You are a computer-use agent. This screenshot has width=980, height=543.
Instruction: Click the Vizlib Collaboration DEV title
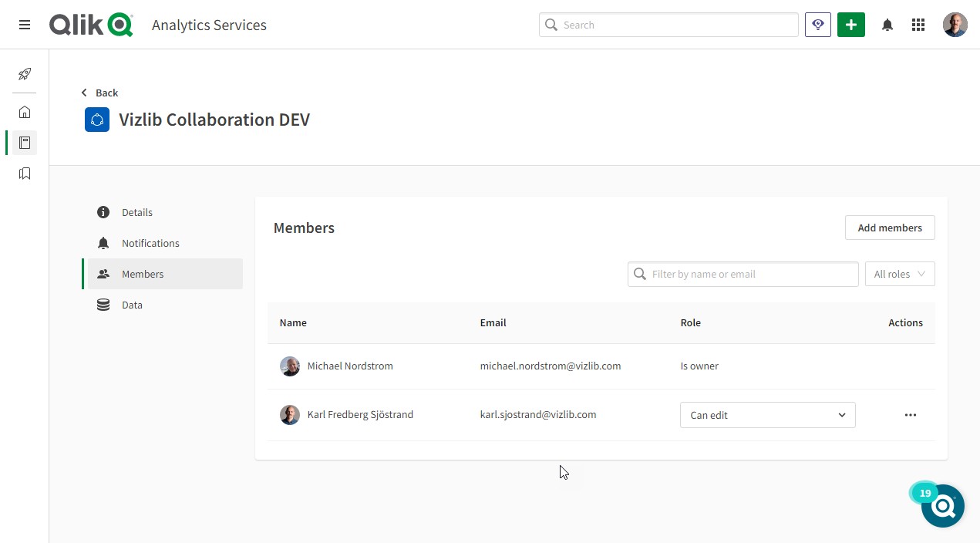point(214,120)
